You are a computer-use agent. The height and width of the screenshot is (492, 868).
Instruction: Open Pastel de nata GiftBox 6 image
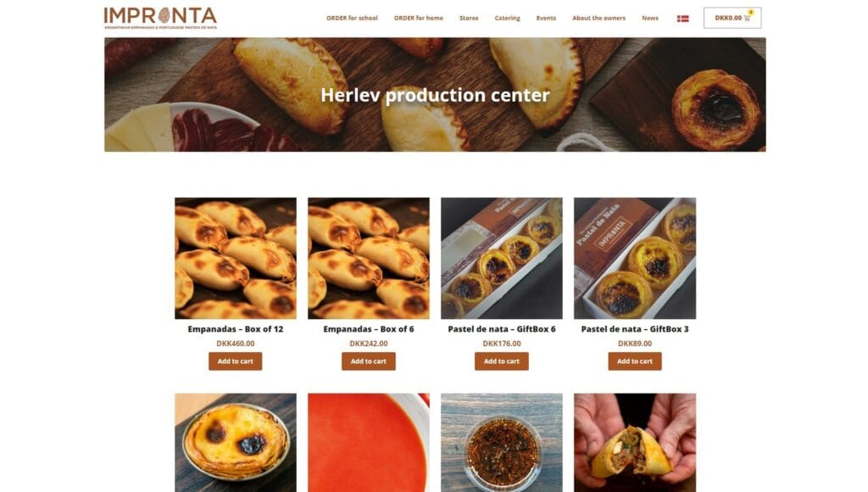coord(502,258)
